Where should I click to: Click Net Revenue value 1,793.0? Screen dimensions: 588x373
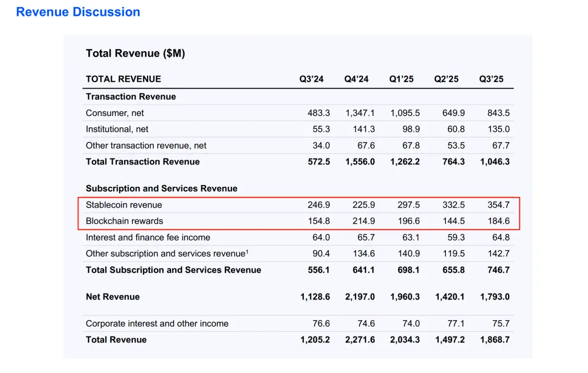[x=494, y=297]
